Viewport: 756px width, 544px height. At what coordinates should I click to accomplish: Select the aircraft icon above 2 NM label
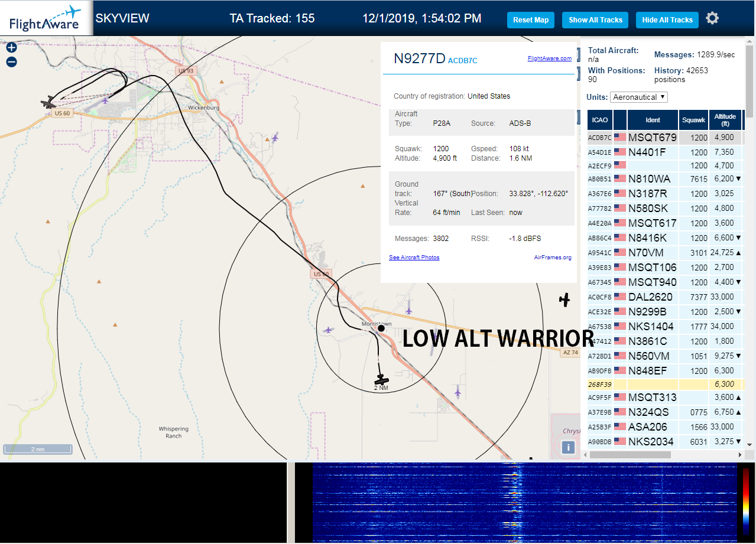[x=382, y=379]
